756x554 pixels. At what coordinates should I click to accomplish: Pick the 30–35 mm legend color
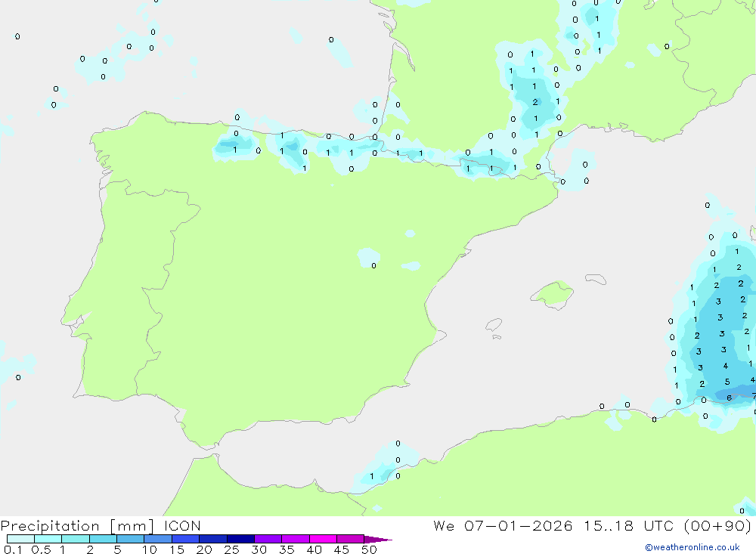(x=268, y=539)
